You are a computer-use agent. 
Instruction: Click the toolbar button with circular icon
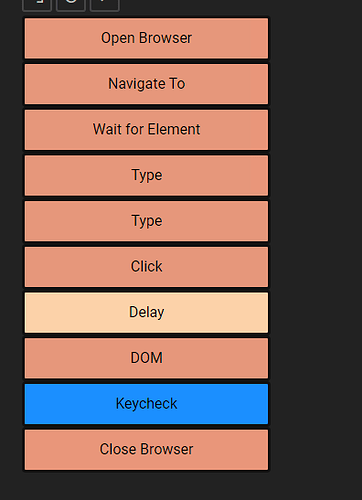click(x=71, y=5)
